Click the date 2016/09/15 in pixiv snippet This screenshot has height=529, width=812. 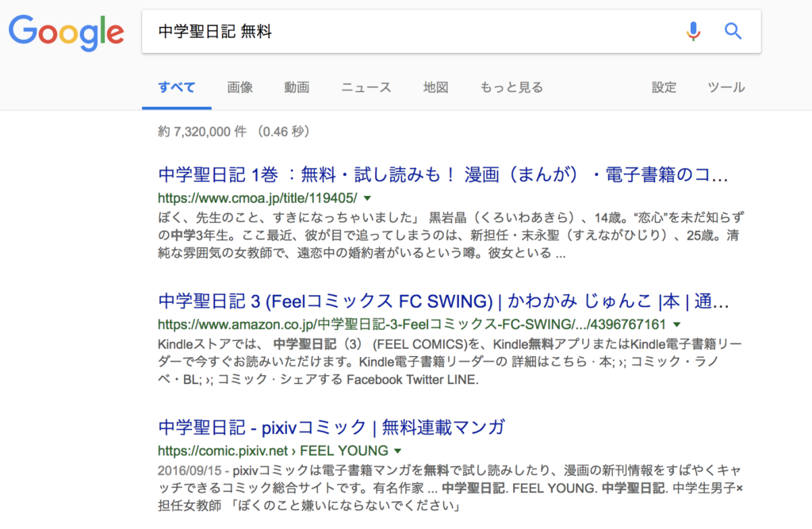[190, 470]
